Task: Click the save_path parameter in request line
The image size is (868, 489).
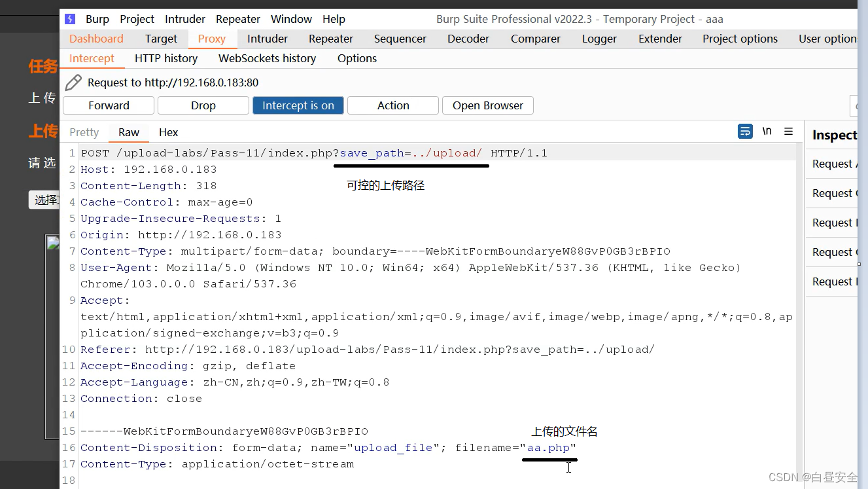Action: (x=372, y=153)
